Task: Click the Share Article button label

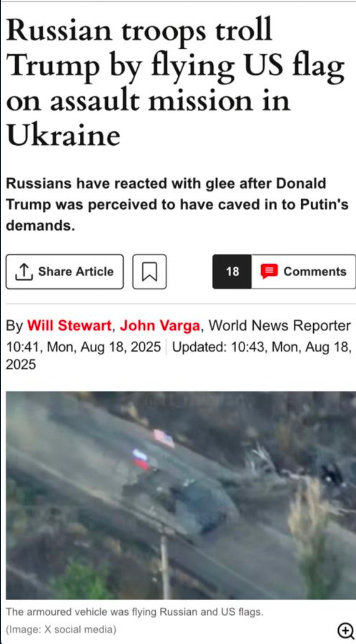Action: (76, 272)
